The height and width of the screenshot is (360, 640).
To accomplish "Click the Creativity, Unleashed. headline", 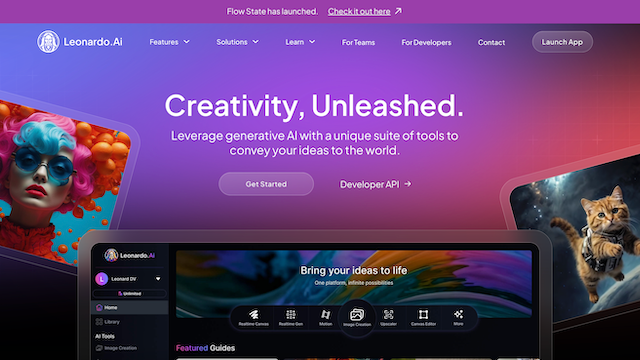I will tap(314, 106).
